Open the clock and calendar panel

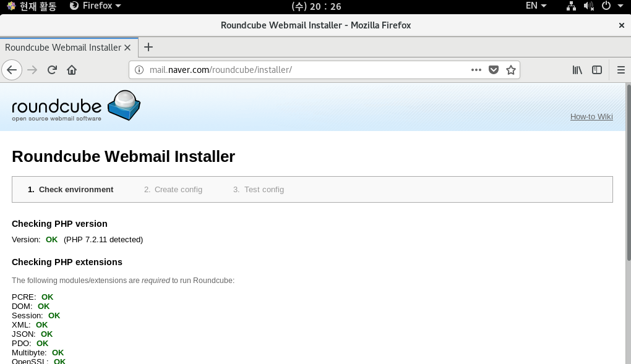[316, 6]
